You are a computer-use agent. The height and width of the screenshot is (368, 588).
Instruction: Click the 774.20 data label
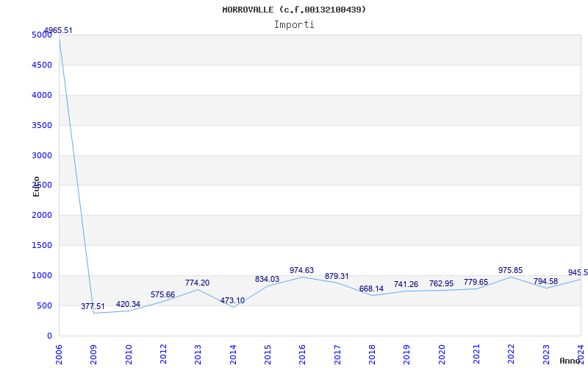pos(197,283)
